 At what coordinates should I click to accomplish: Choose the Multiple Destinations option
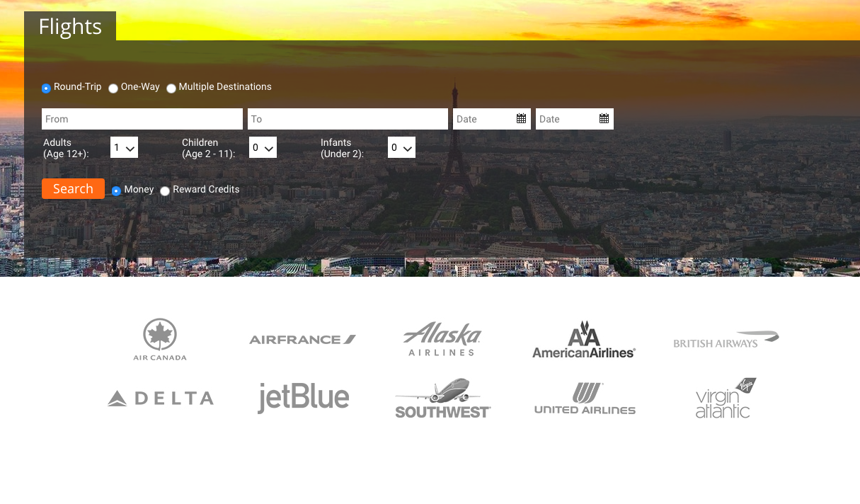[x=171, y=88]
